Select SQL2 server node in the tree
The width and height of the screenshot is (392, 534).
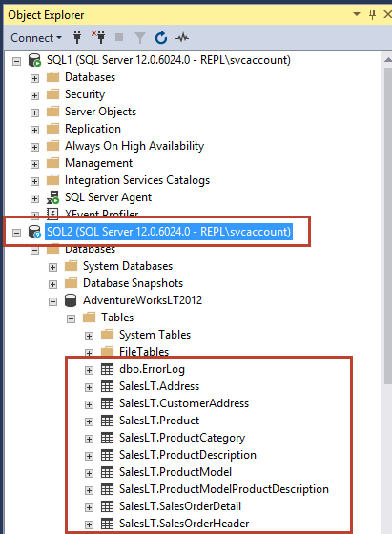click(x=169, y=232)
